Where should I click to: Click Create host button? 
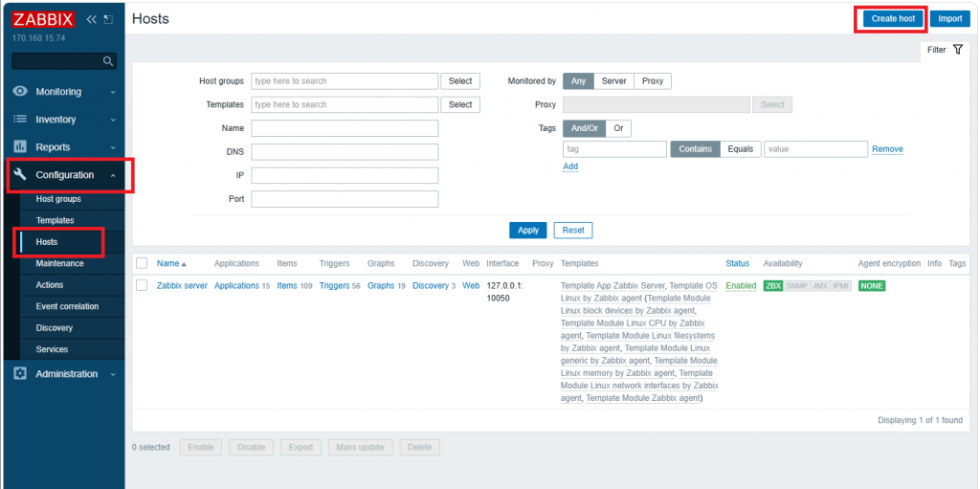893,19
